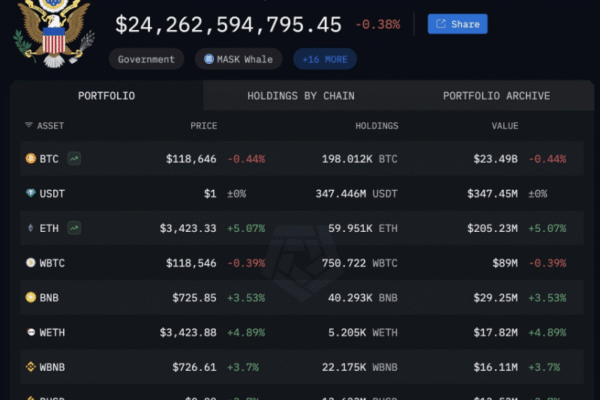Click the WBNB price $726.61
The image size is (600, 400).
pyautogui.click(x=194, y=367)
